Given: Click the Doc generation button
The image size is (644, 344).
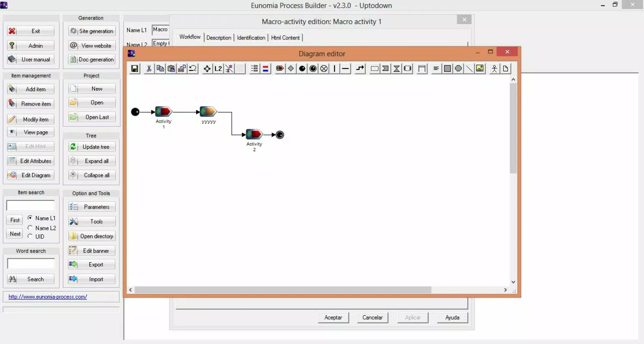Looking at the screenshot, I should [x=92, y=59].
